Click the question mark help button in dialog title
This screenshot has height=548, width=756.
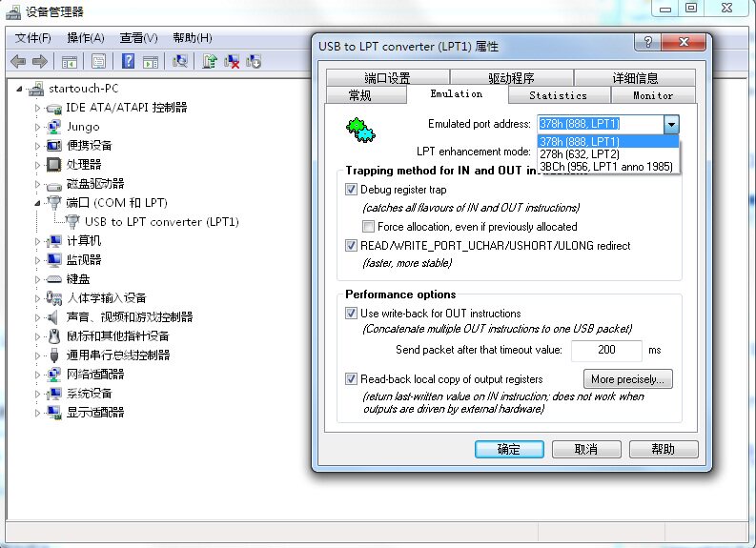[648, 42]
